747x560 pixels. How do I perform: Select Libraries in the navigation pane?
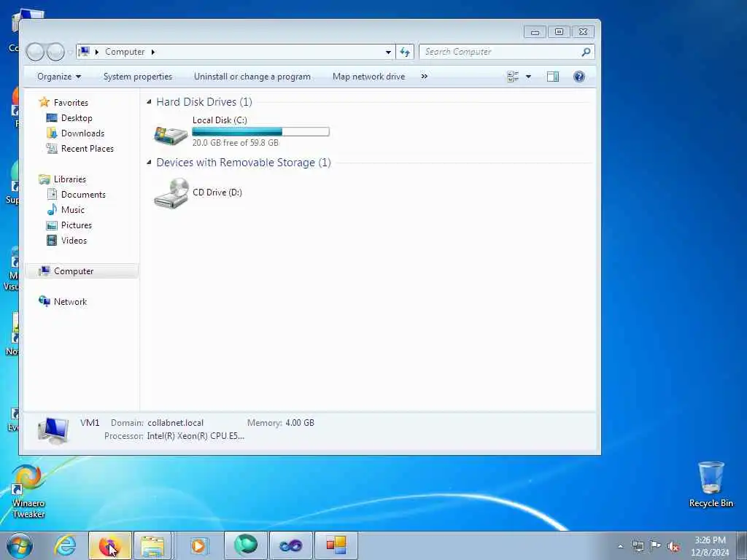click(69, 179)
